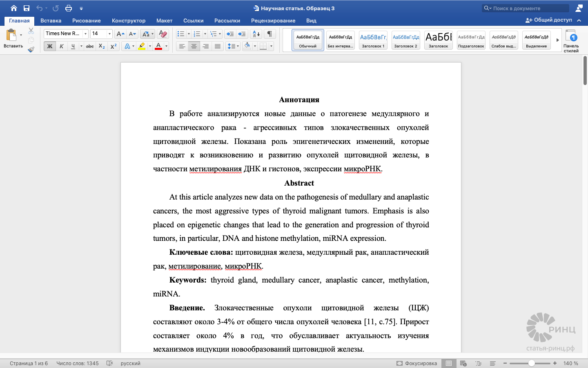This screenshot has width=588, height=368.
Task: Toggle center alignment
Action: (x=194, y=46)
